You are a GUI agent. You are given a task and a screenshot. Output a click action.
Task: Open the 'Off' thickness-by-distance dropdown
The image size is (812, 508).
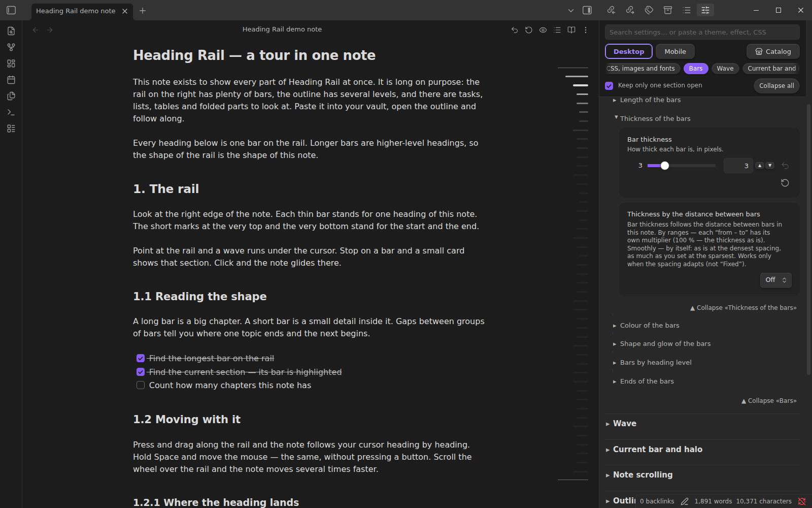(775, 280)
